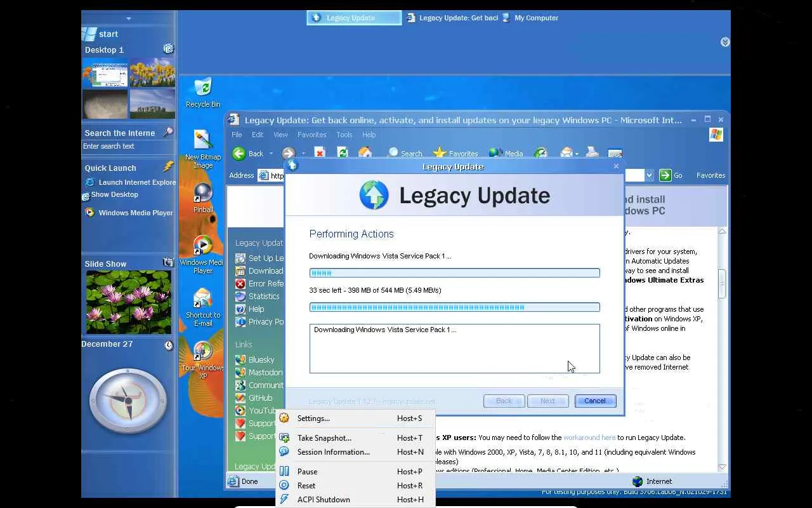Image resolution: width=812 pixels, height=508 pixels.
Task: Open the File menu in Internet Explorer
Action: 237,135
